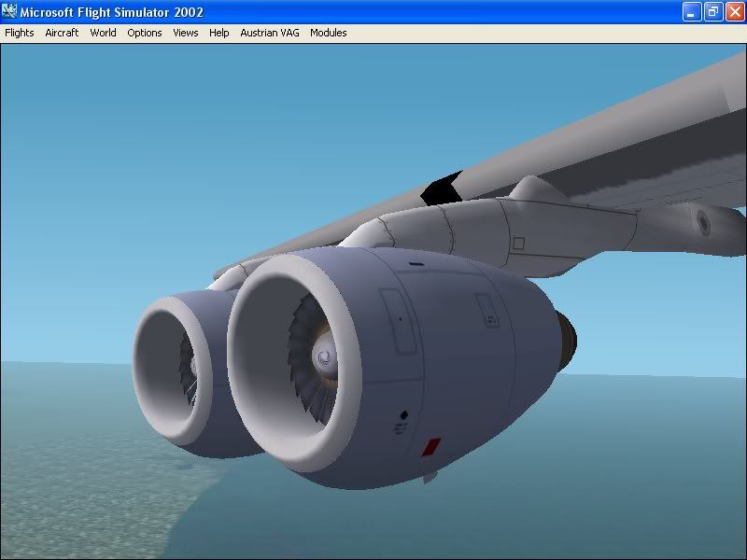747x560 pixels.
Task: Open the Flights menu
Action: (x=20, y=33)
